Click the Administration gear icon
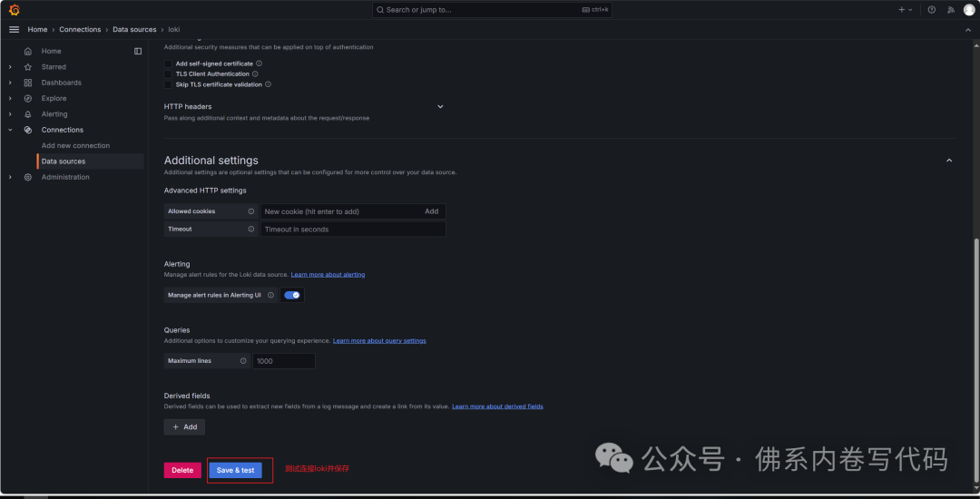The width and height of the screenshot is (980, 499). 27,177
